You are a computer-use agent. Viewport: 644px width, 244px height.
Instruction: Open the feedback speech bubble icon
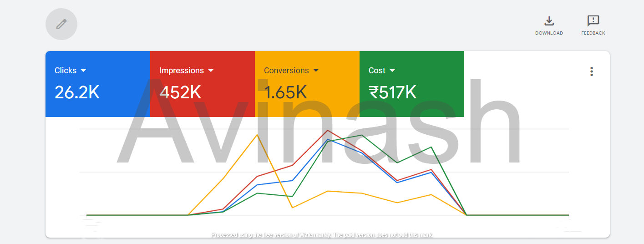tap(593, 21)
